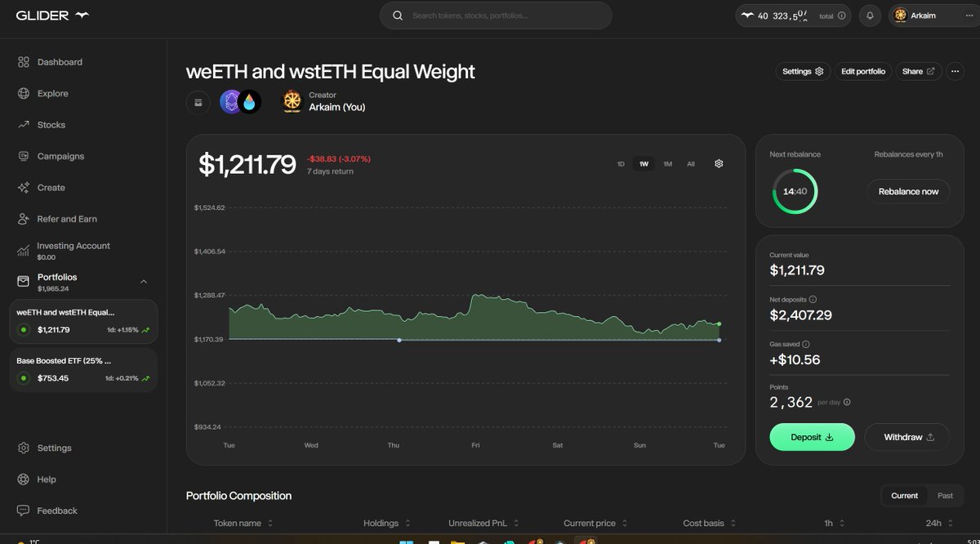Click the wstETH droplet token logo

(250, 102)
